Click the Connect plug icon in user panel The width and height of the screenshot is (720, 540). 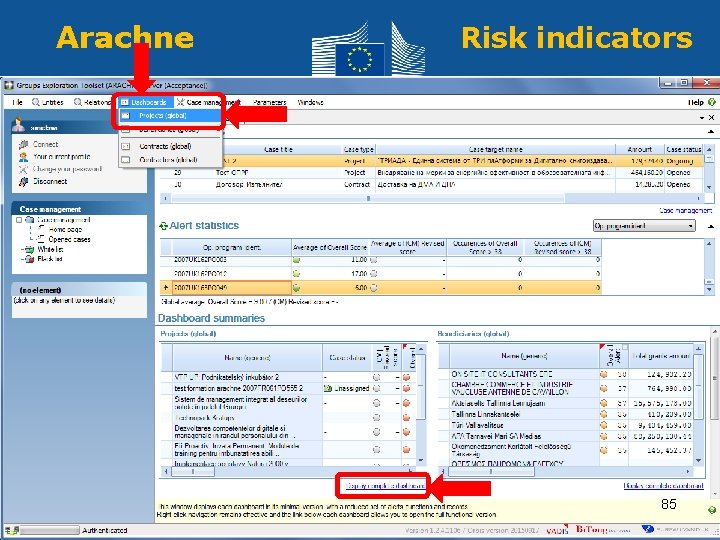pyautogui.click(x=23, y=145)
